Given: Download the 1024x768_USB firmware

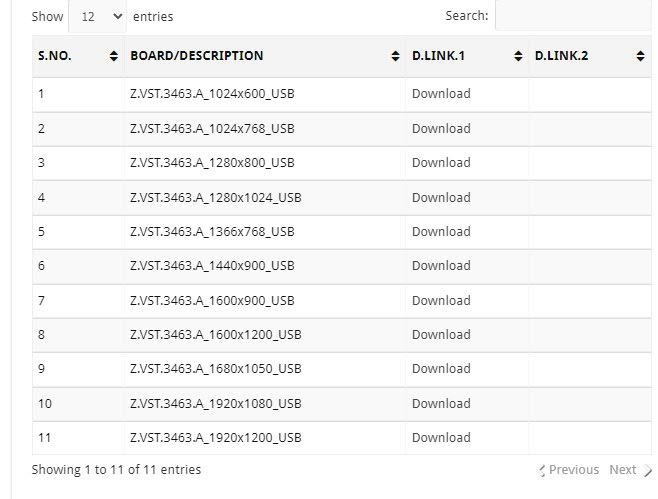Looking at the screenshot, I should click(x=441, y=128).
